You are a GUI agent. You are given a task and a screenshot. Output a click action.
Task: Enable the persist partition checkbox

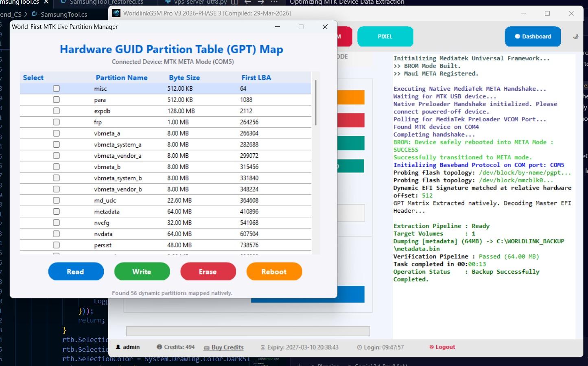tap(56, 245)
